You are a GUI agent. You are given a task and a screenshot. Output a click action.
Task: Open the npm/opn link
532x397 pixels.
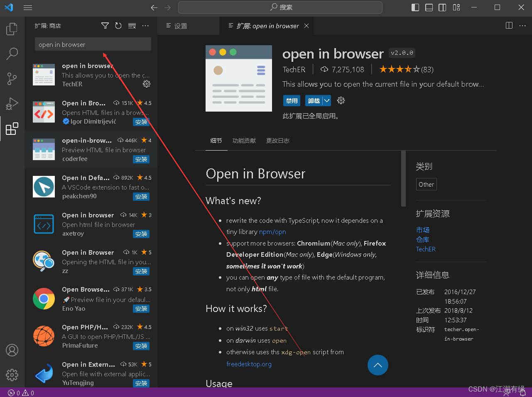pyautogui.click(x=272, y=232)
